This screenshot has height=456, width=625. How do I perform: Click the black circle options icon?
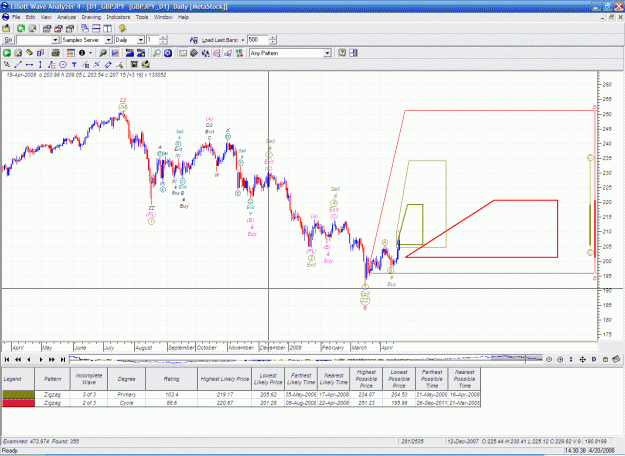(x=82, y=53)
